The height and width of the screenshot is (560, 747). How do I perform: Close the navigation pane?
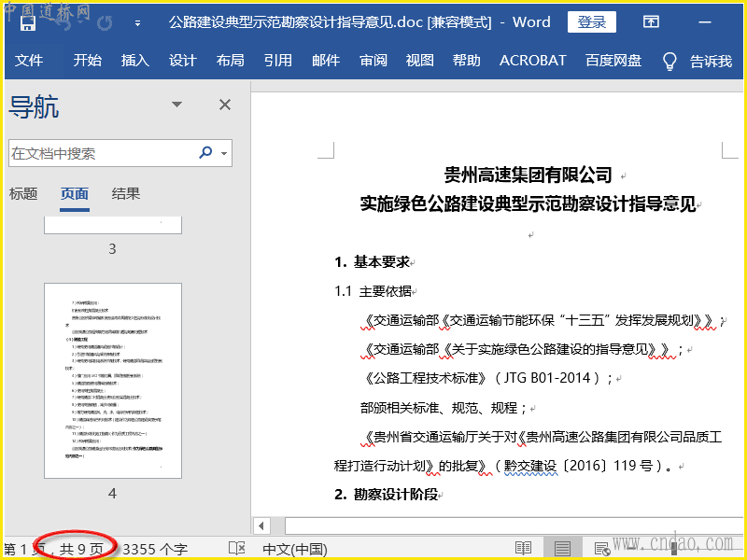click(x=225, y=105)
